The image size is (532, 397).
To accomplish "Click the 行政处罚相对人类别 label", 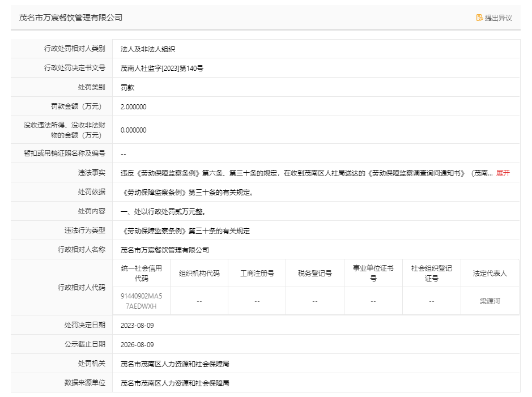I will tap(75, 49).
